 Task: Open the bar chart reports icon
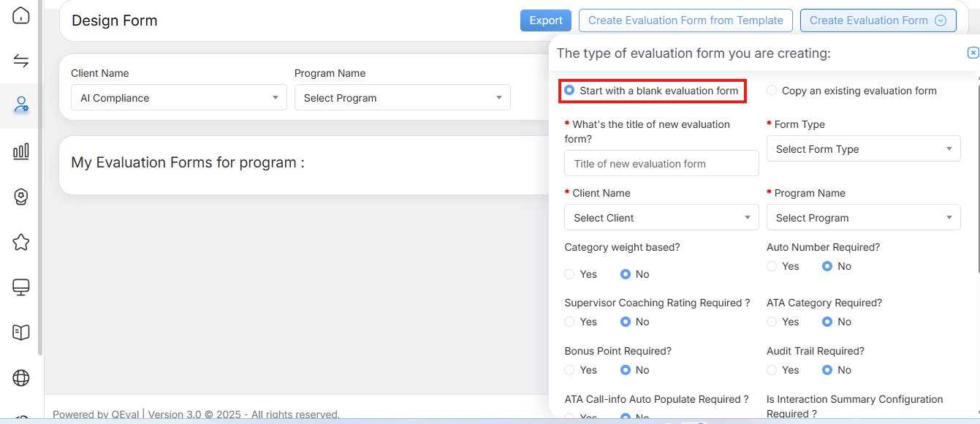coord(21,151)
